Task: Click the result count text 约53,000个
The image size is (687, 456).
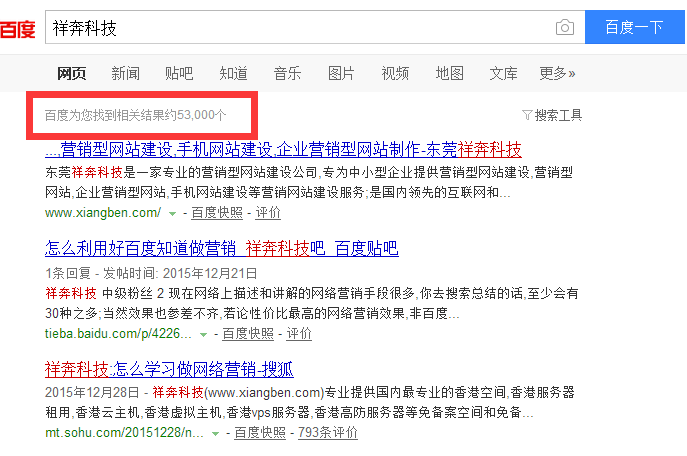Action: click(x=195, y=115)
